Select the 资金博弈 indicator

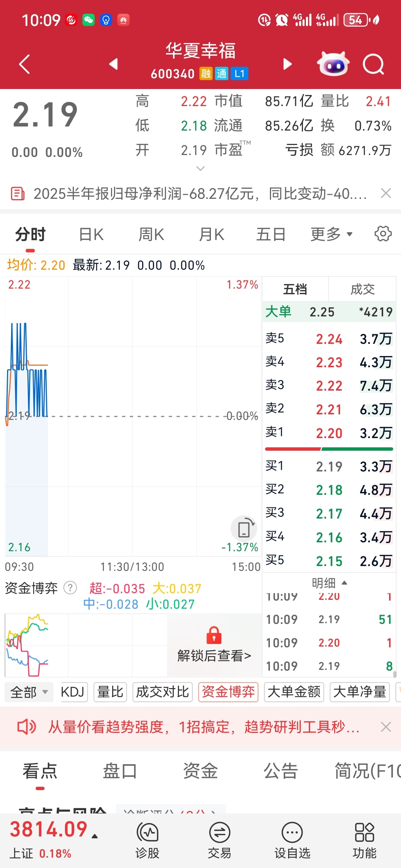point(228,692)
